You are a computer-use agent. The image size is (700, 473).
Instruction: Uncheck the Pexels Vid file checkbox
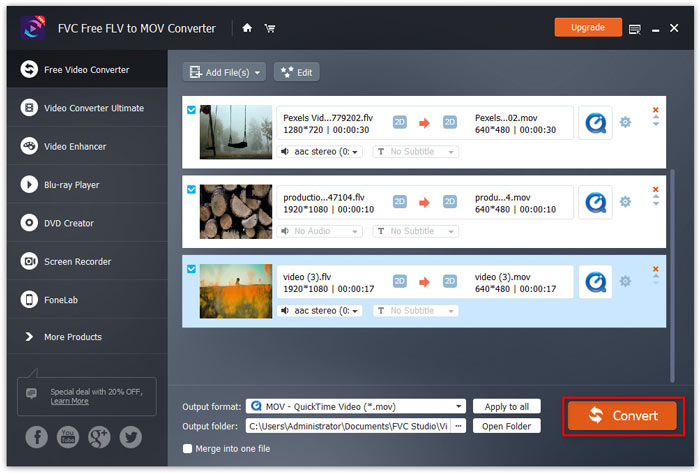click(192, 110)
